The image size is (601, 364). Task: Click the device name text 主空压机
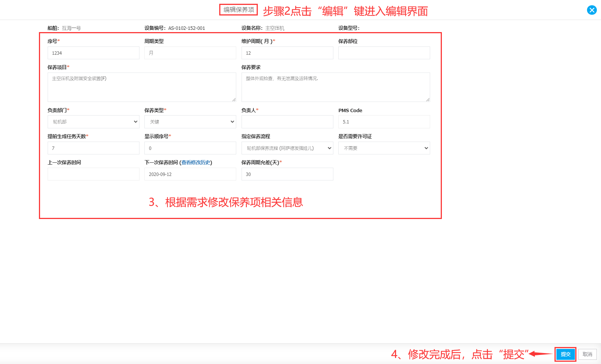(x=275, y=28)
